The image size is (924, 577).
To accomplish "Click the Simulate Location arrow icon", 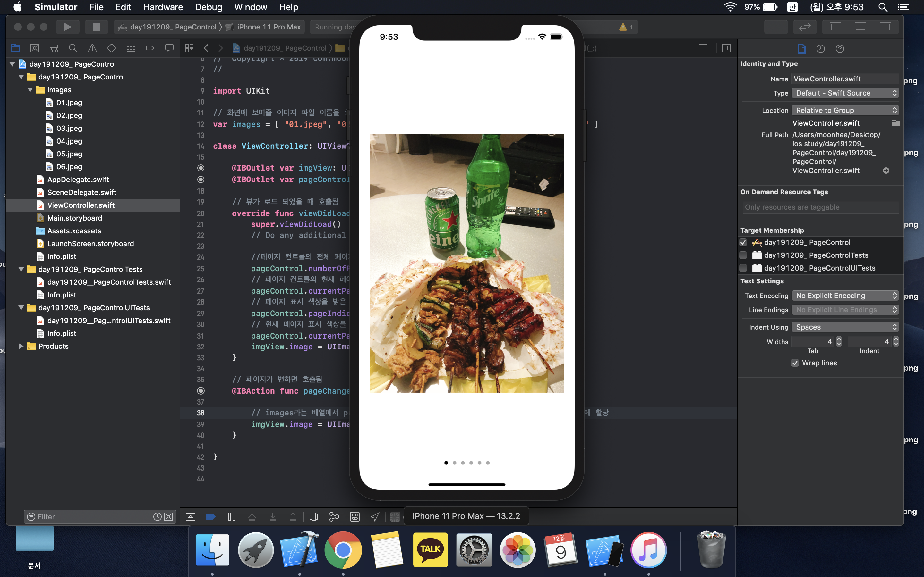I will 375,517.
